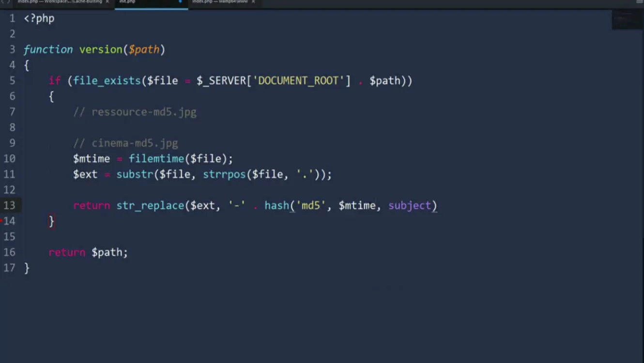The width and height of the screenshot is (644, 363).
Task: Click the 'subject' placeholder argument
Action: (410, 205)
